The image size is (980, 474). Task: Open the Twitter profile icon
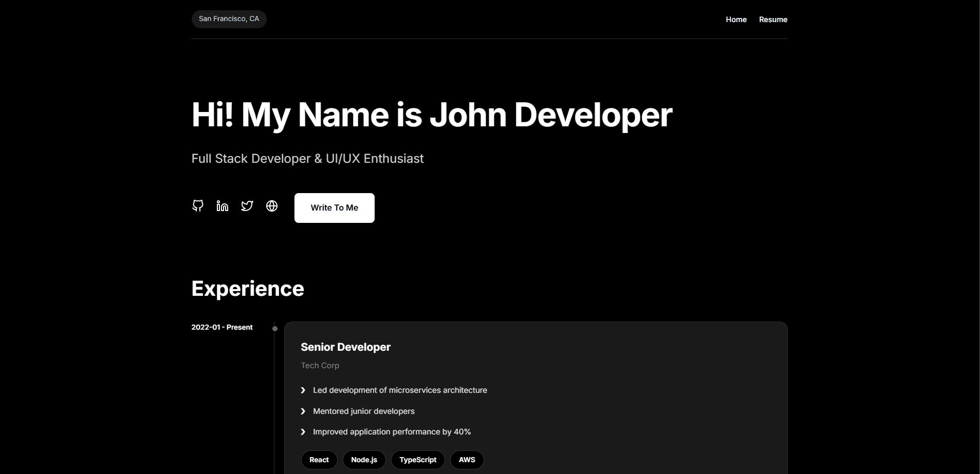247,206
